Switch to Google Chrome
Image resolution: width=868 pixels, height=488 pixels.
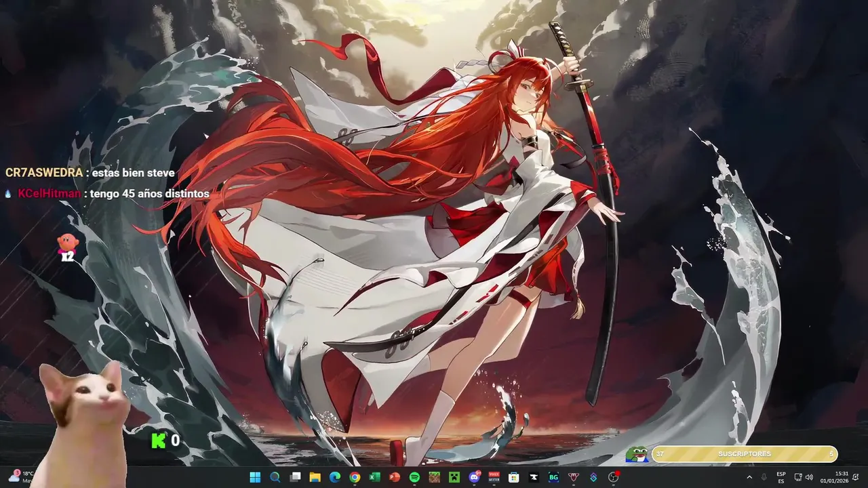coord(355,477)
